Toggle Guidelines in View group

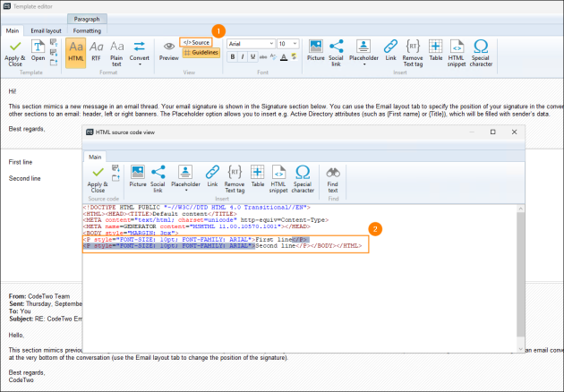pos(201,53)
